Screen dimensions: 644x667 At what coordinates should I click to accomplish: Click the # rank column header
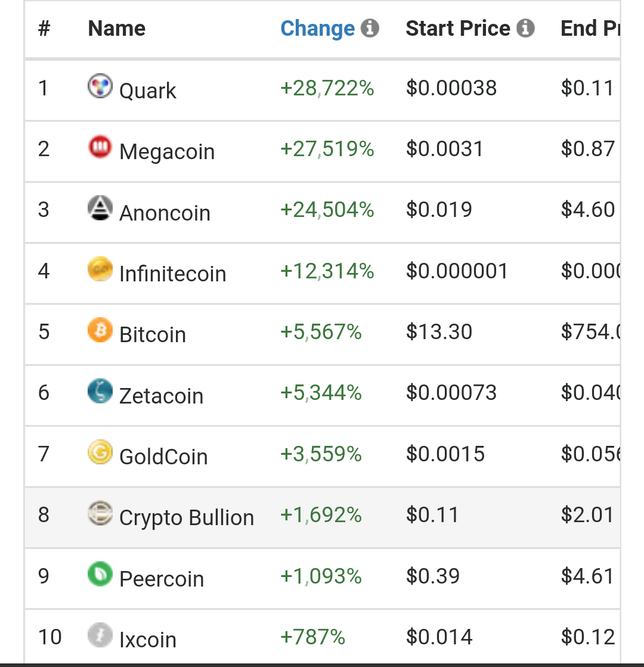point(44,29)
